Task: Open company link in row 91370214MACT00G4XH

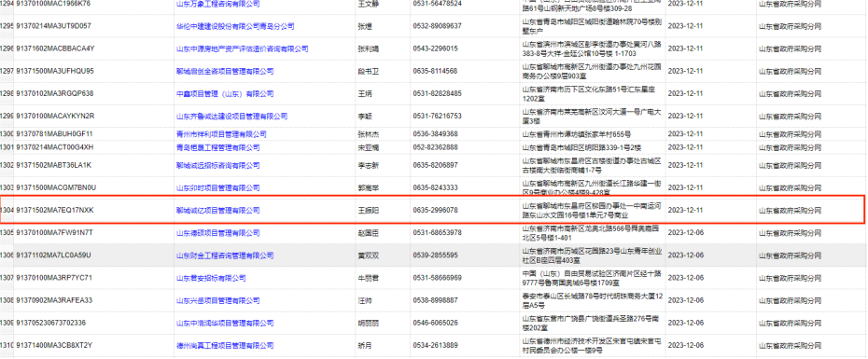Action: pyautogui.click(x=217, y=147)
